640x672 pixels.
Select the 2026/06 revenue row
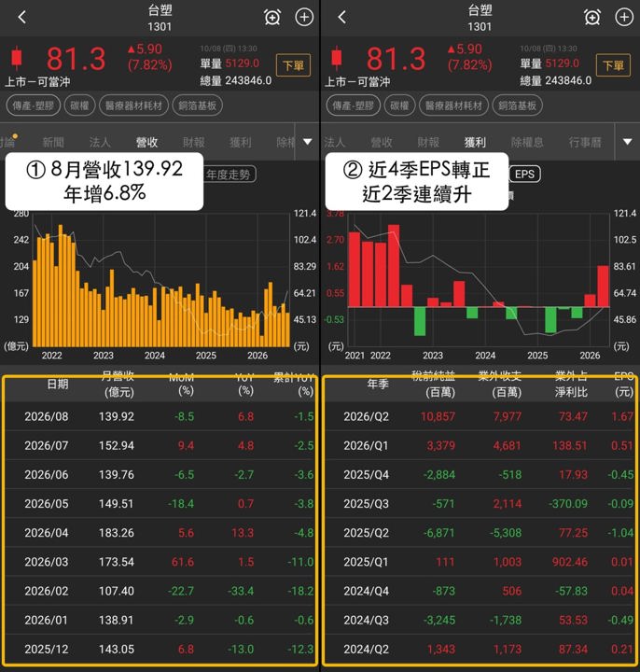click(x=160, y=474)
